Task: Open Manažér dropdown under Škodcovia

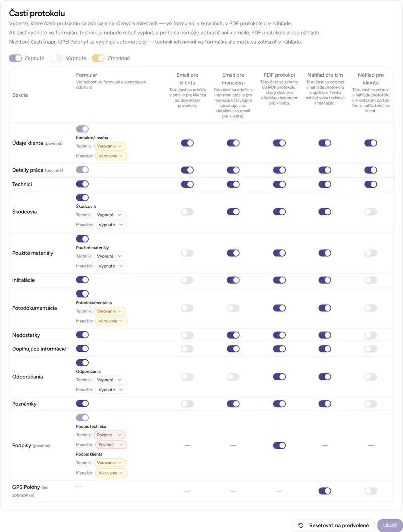Action: (x=111, y=225)
